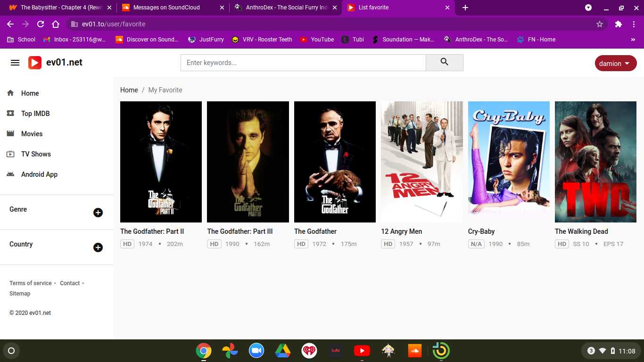Open the Cry-Baby poster

point(509,162)
